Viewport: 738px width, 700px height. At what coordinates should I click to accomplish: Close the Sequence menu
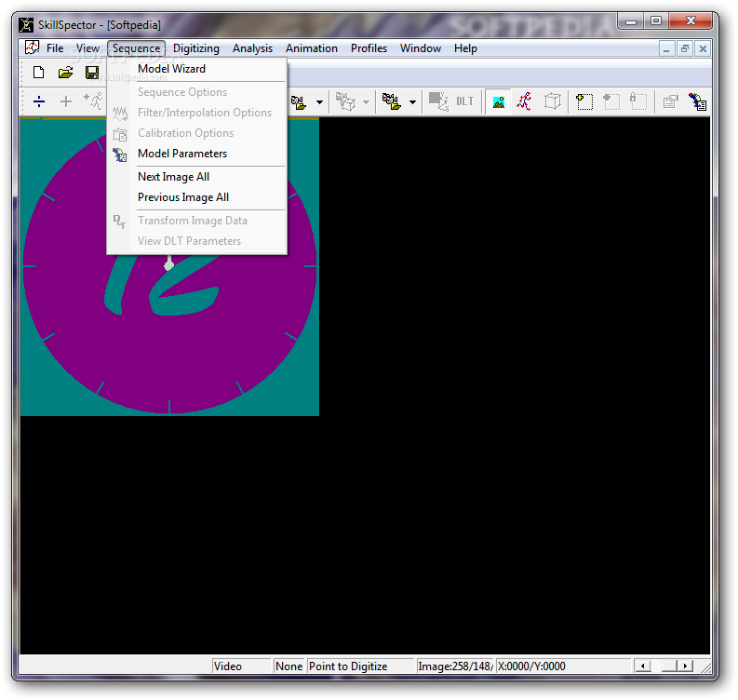pos(137,48)
